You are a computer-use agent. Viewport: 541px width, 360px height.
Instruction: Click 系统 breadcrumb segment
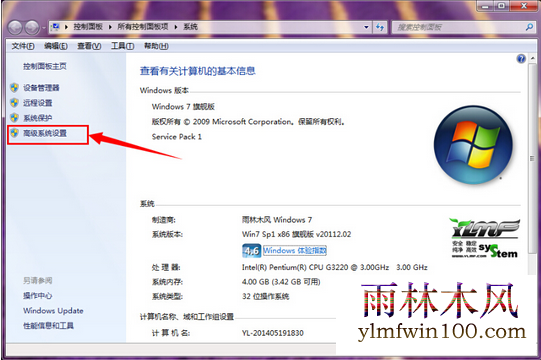[190, 27]
